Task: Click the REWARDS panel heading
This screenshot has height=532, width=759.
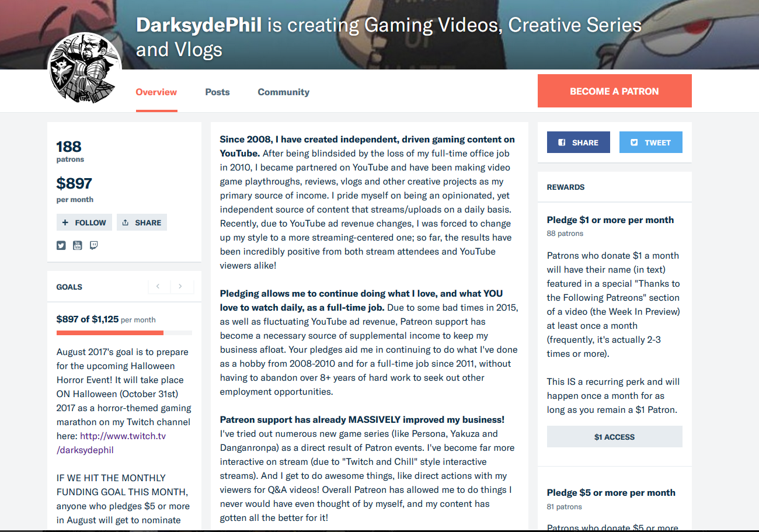Action: click(566, 187)
